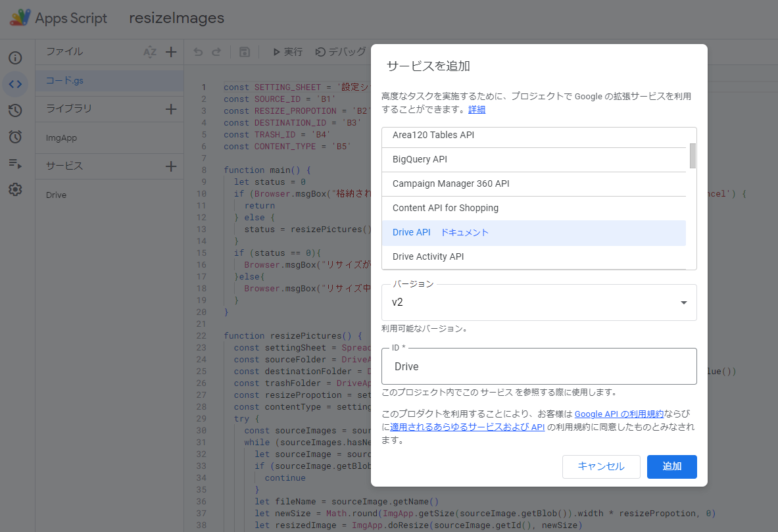Open the Triggers alarm clock icon
Viewport: 778px width, 532px height.
click(15, 137)
